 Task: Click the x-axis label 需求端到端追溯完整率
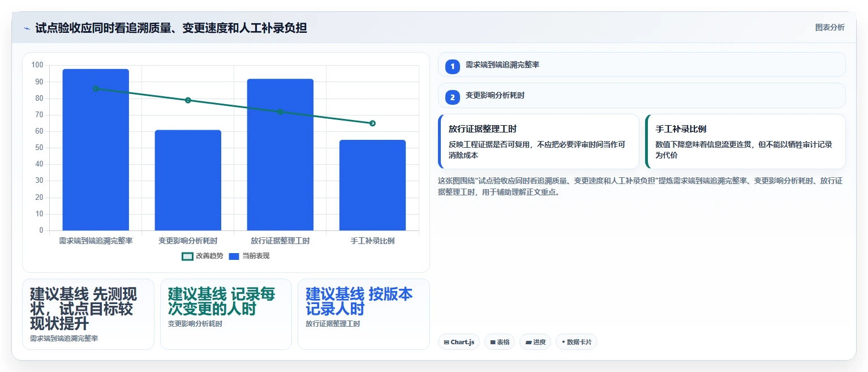96,241
